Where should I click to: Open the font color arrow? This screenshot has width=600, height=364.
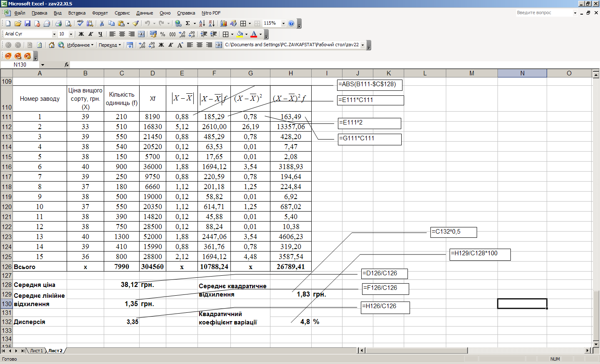[x=260, y=34]
